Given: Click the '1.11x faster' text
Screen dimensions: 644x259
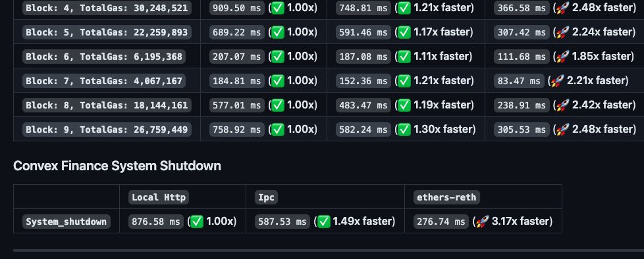Looking at the screenshot, I should tap(441, 56).
